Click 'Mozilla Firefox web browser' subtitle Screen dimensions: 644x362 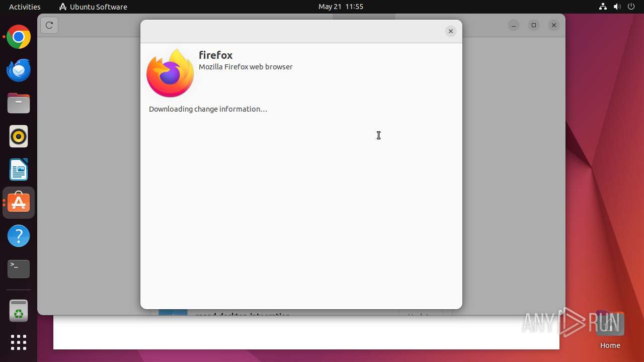click(246, 67)
